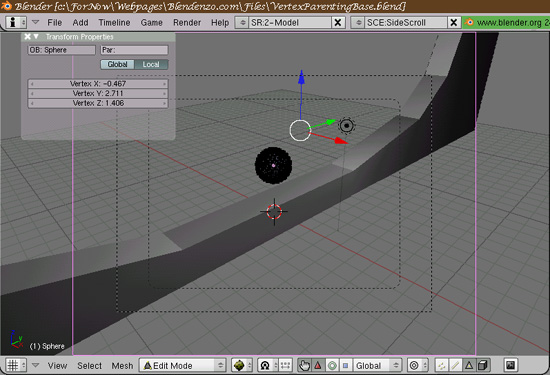
Task: Open the screen browse arrows beside SR:2-Model
Action: click(242, 22)
